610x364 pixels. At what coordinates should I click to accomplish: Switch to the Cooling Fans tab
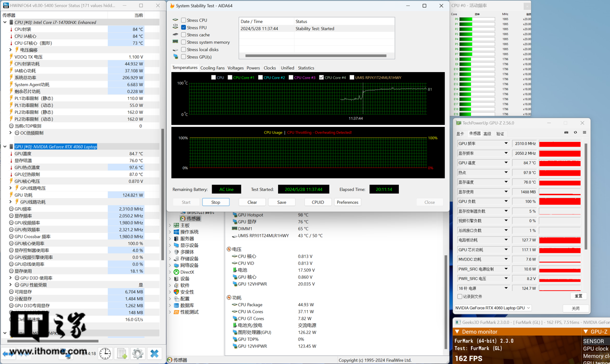(x=212, y=68)
